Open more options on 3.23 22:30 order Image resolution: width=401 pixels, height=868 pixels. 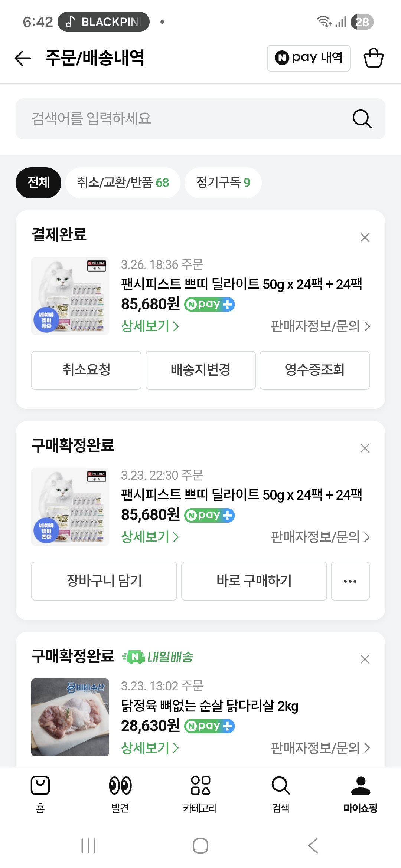350,581
